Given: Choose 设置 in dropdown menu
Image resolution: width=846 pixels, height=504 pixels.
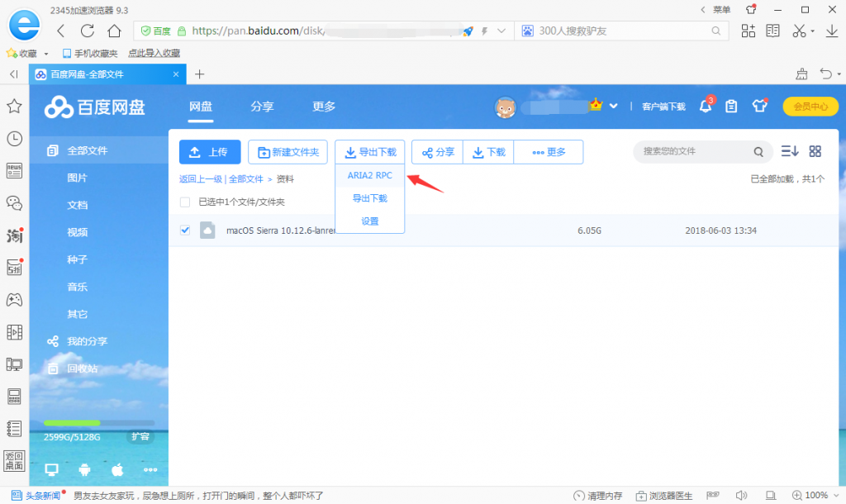Looking at the screenshot, I should (x=369, y=221).
